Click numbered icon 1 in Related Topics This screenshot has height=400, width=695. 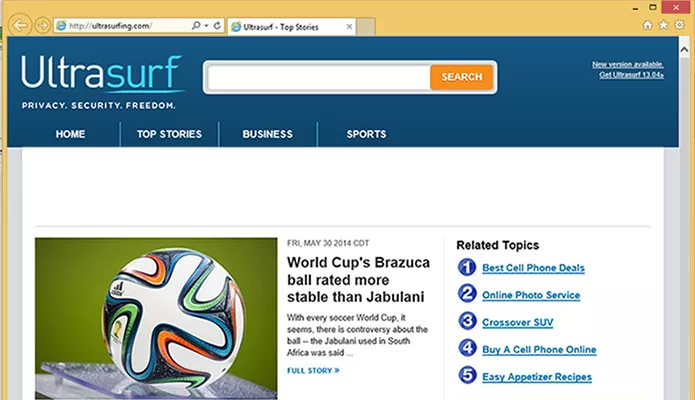467,267
